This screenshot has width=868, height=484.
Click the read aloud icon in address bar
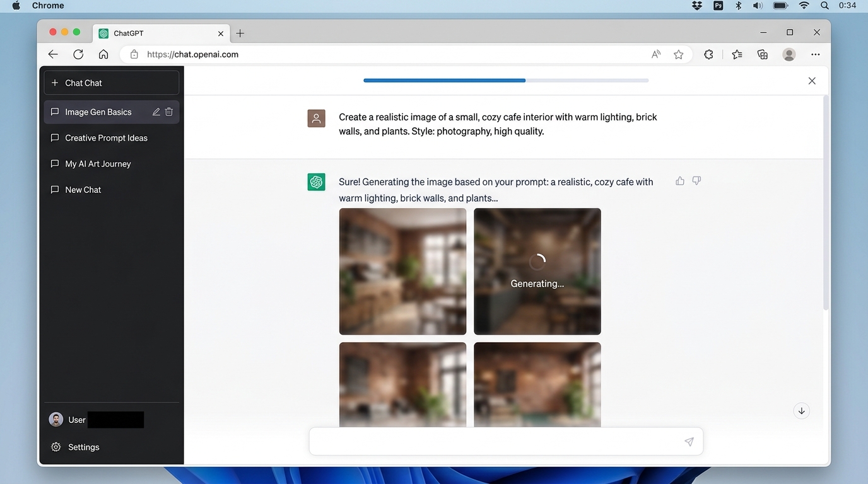click(656, 55)
